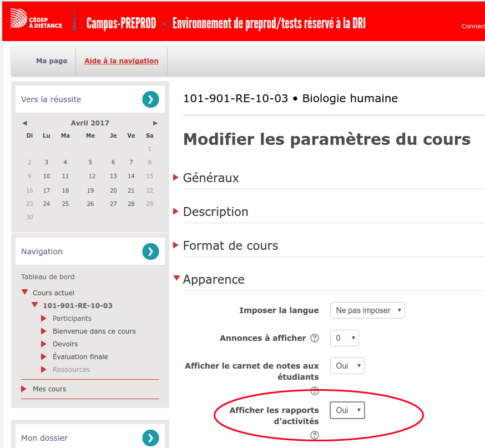Expand the Format de cours section

(x=230, y=246)
